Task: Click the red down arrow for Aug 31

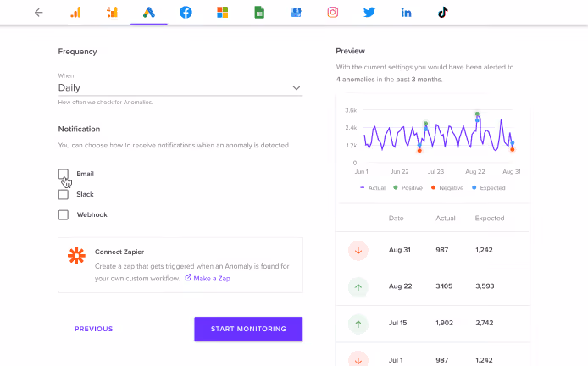Action: (358, 251)
